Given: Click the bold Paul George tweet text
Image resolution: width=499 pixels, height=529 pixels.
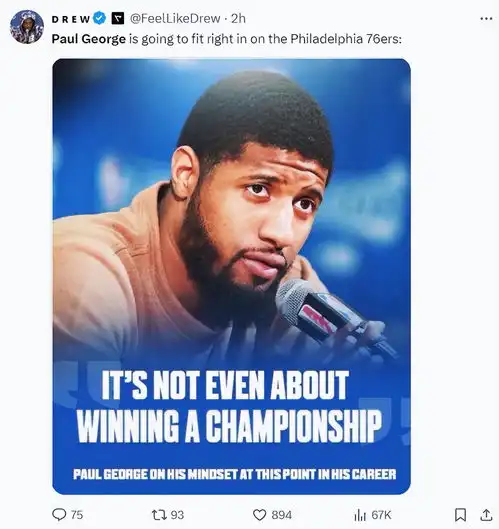Looking at the screenshot, I should coord(89,39).
